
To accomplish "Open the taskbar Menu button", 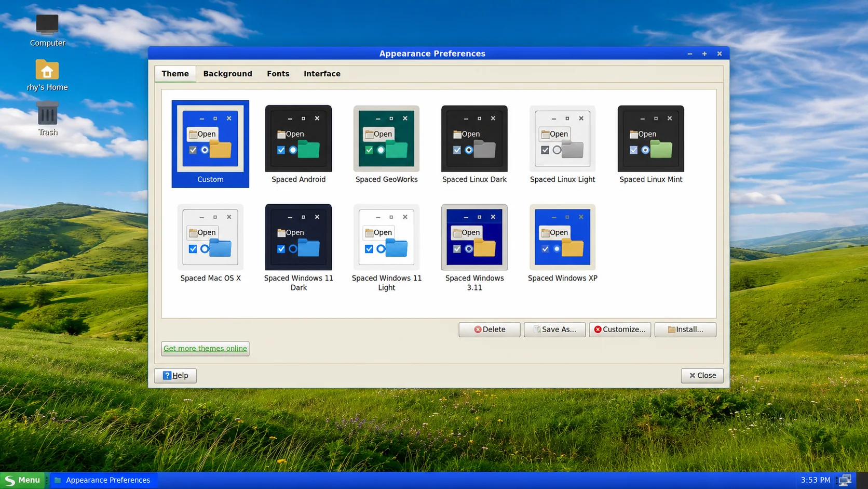I will [22, 480].
